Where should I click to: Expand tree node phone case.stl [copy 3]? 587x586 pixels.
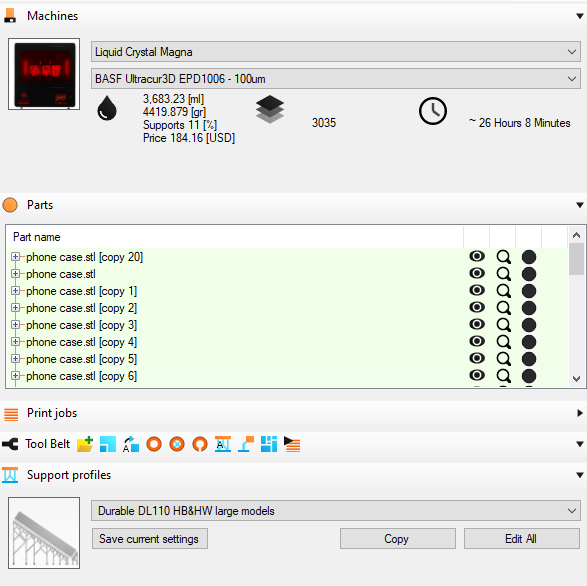(x=15, y=325)
